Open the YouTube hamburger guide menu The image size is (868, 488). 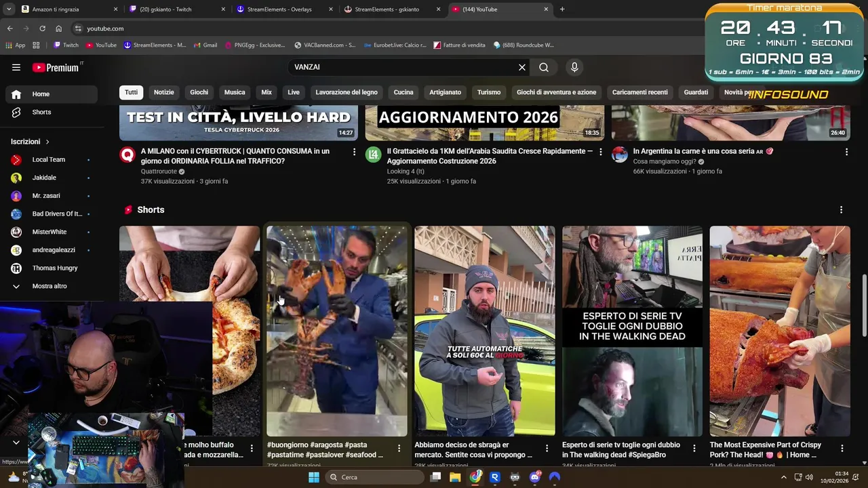point(16,67)
